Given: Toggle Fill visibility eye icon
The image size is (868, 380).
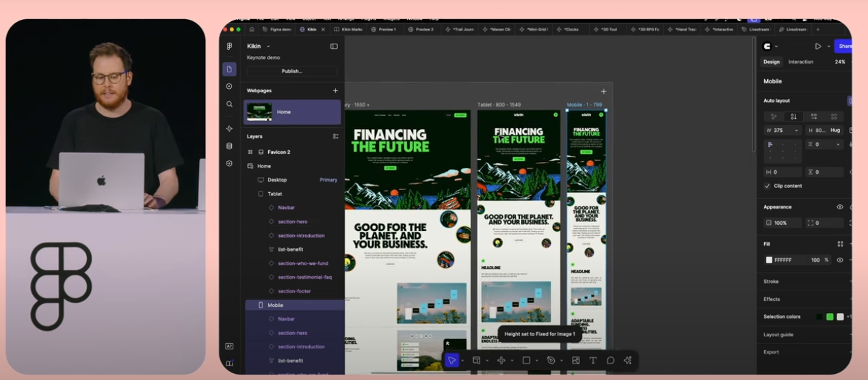Looking at the screenshot, I should pyautogui.click(x=840, y=260).
